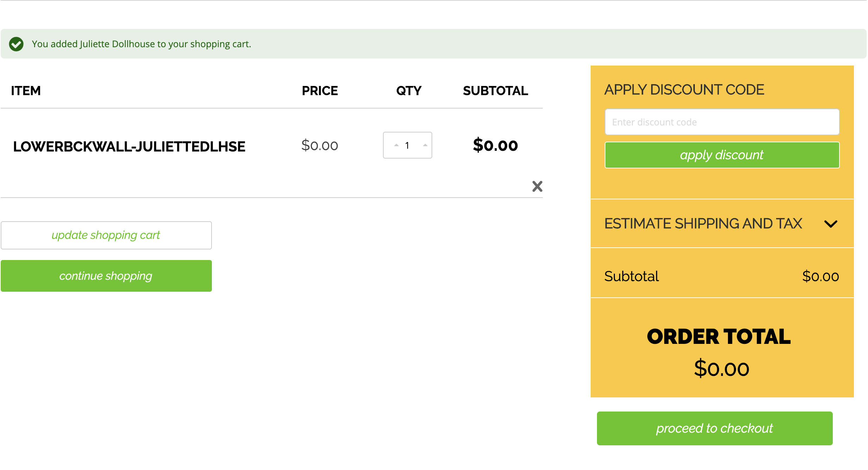Click the quantity field showing 1
This screenshot has height=470, width=868.
[x=407, y=145]
